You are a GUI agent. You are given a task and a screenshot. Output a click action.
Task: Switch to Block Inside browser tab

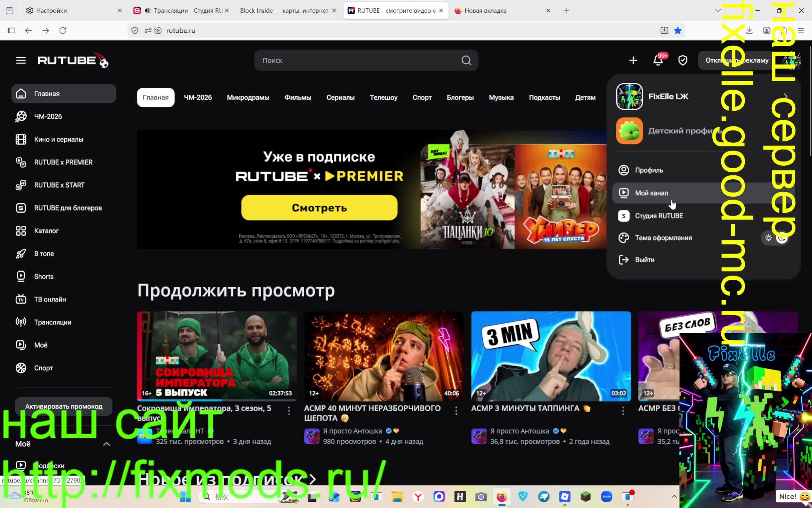coord(288,10)
